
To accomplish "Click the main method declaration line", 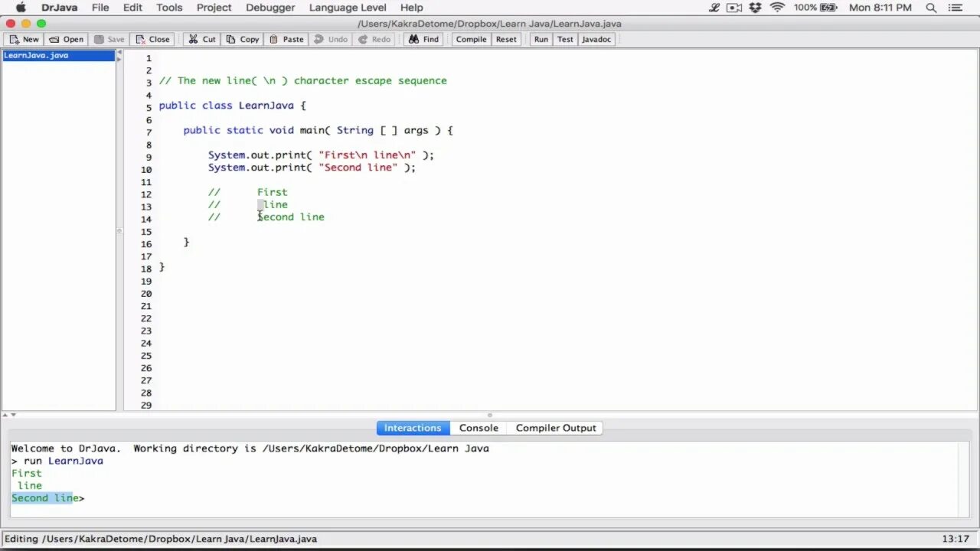I will [318, 130].
